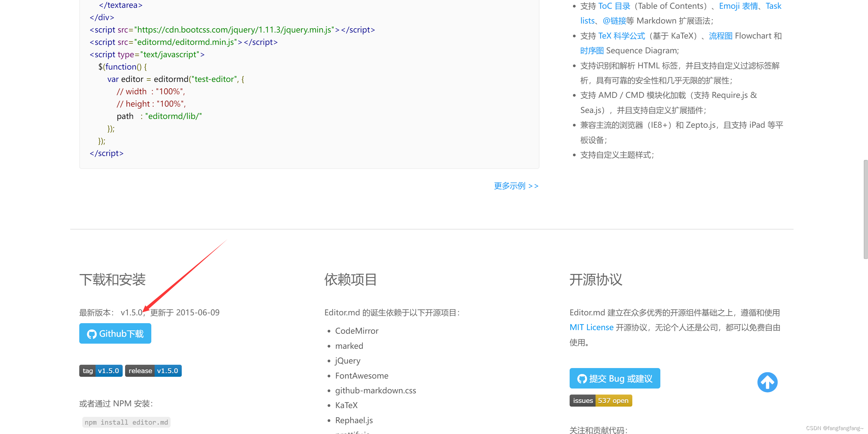This screenshot has width=868, height=434.
Task: Click the Github icon in download button
Action: 92,334
